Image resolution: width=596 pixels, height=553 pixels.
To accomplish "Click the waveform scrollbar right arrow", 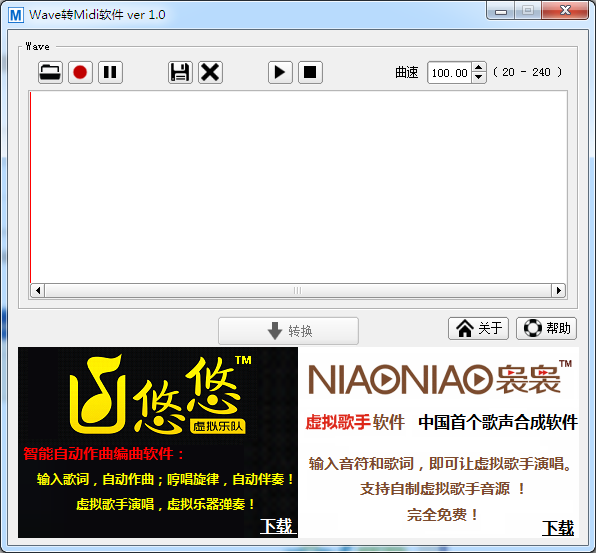I will [558, 291].
